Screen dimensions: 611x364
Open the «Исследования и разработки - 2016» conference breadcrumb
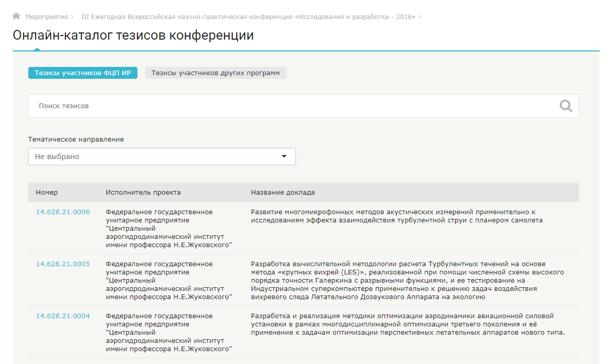coord(248,17)
